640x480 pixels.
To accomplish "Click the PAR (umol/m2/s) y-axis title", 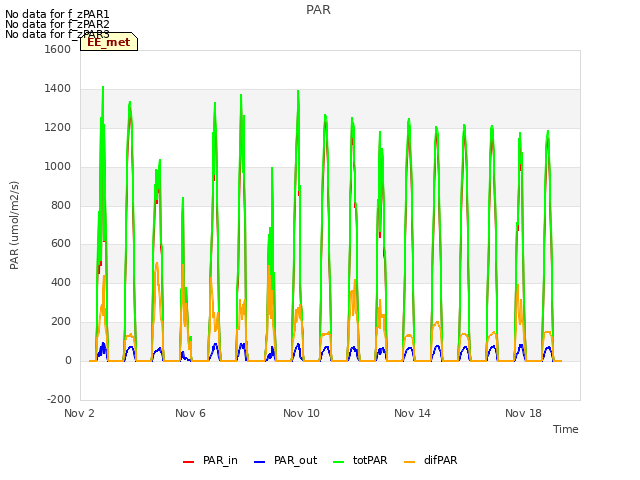I will pyautogui.click(x=14, y=225).
